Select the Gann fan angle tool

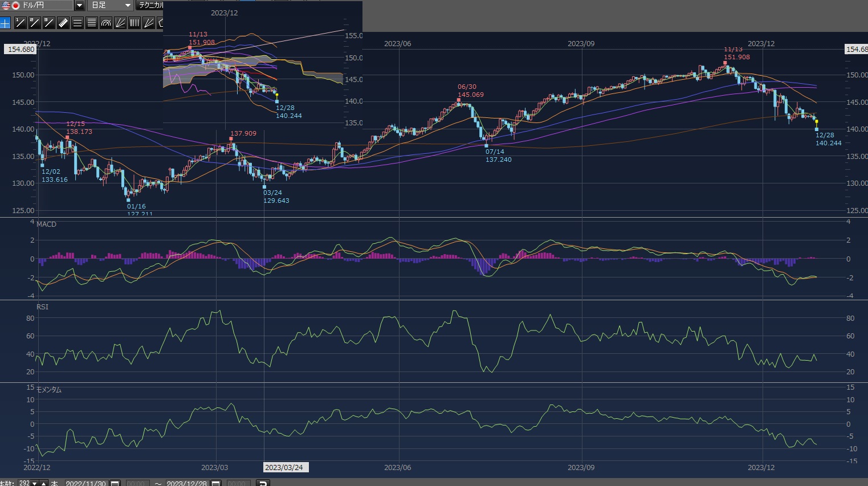[149, 23]
